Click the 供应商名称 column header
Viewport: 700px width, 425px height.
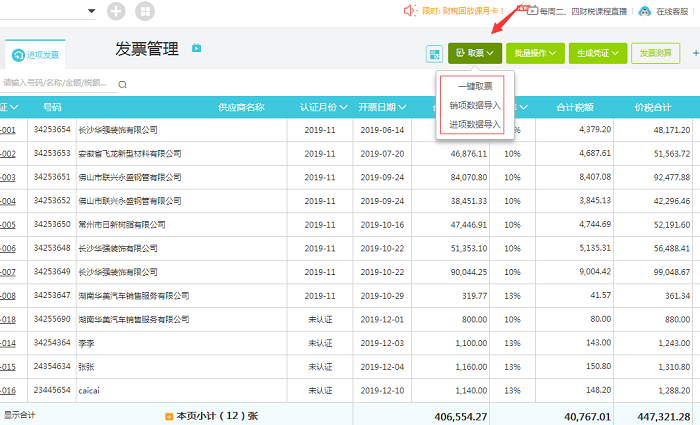pos(241,107)
